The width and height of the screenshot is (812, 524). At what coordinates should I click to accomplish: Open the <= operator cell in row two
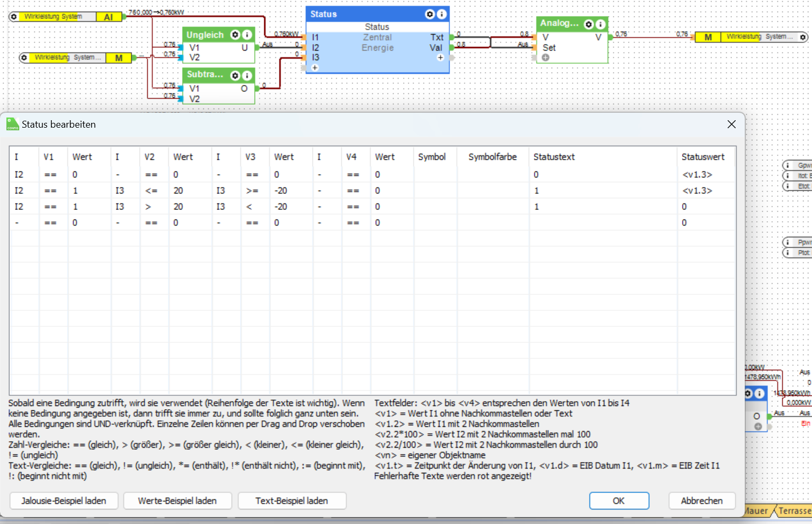coord(151,191)
